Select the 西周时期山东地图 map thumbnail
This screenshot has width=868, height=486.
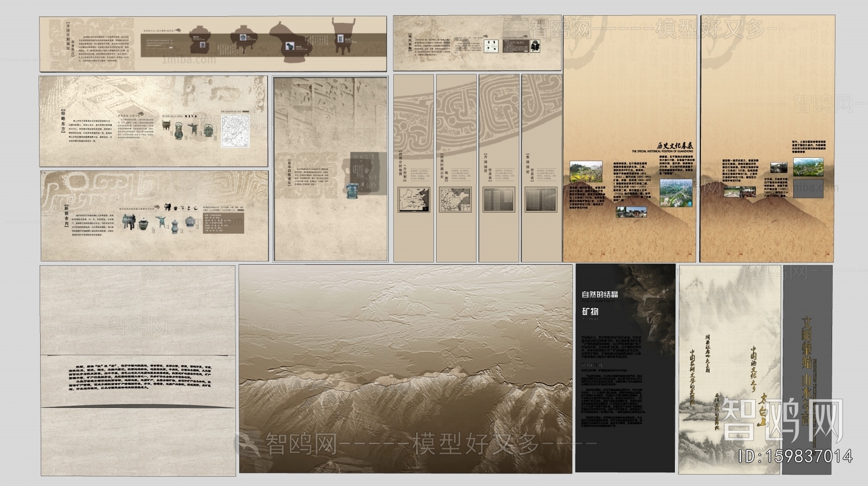pos(456,199)
